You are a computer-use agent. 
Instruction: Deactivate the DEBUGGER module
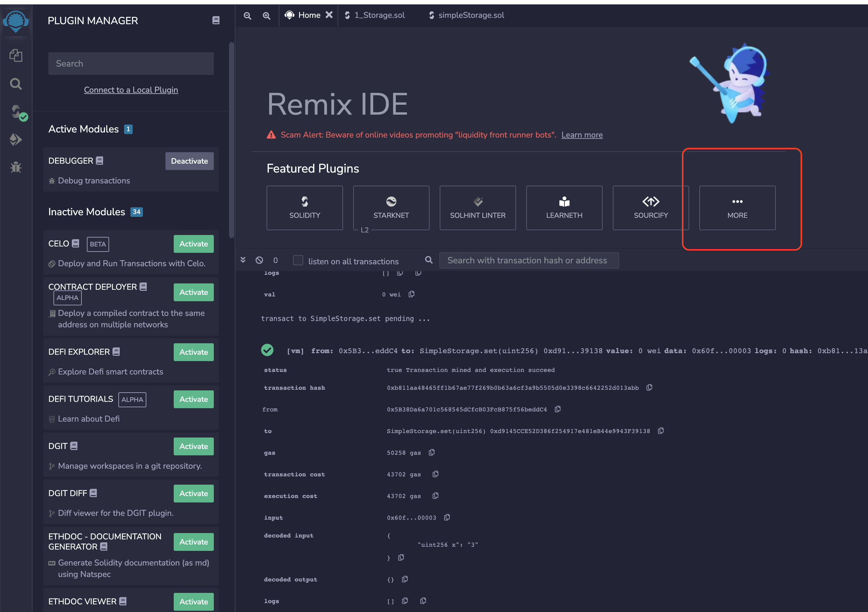(x=189, y=161)
